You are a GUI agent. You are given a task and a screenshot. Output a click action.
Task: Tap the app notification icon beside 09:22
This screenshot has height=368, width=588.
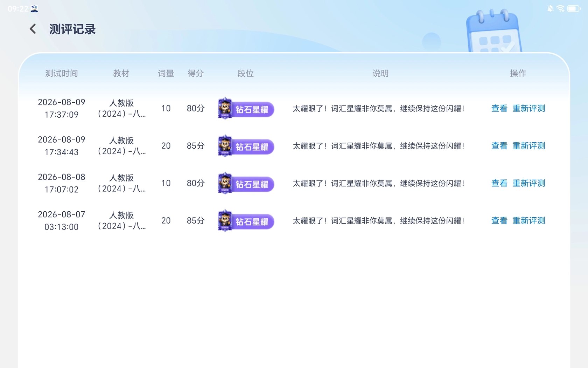pos(34,9)
